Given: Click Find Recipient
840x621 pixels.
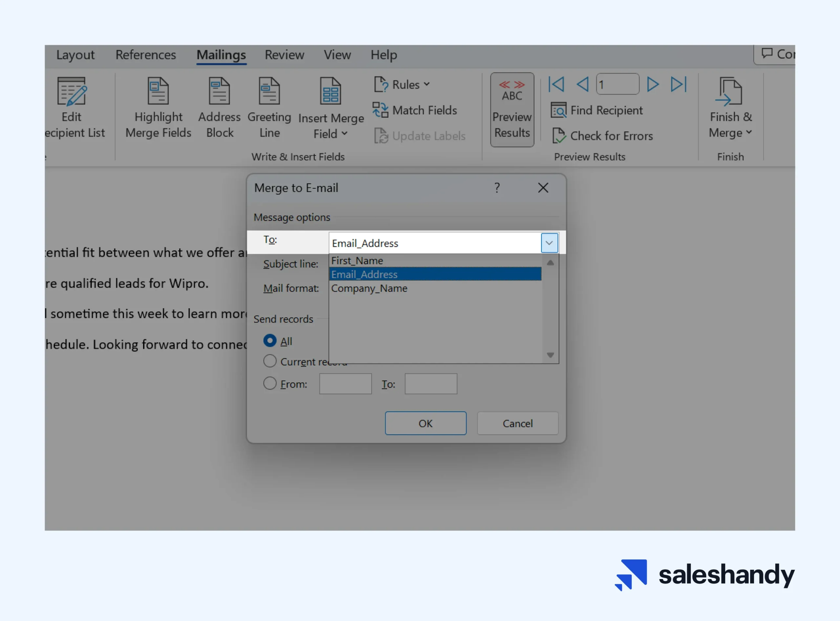Looking at the screenshot, I should tap(597, 110).
